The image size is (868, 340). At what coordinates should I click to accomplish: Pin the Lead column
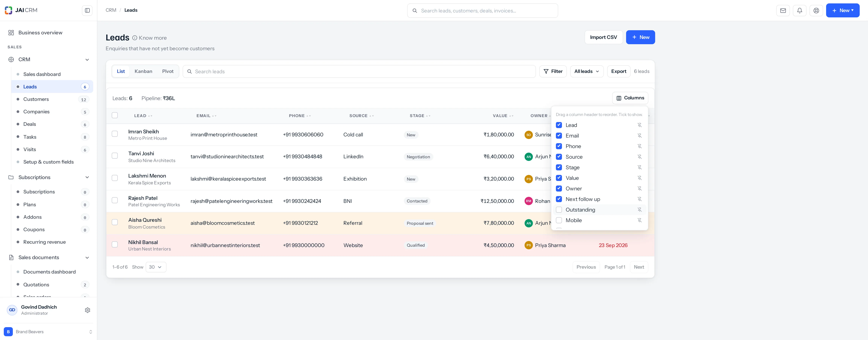(639, 125)
